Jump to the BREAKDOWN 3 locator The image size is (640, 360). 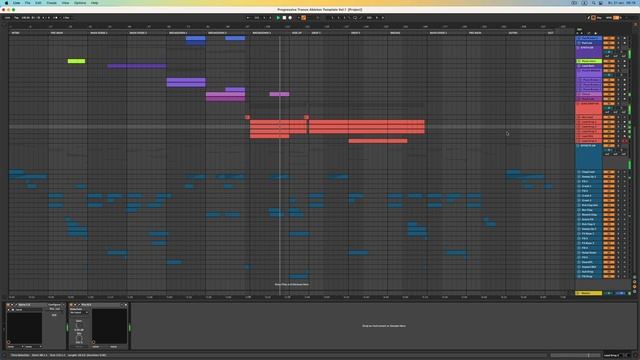click(x=261, y=33)
